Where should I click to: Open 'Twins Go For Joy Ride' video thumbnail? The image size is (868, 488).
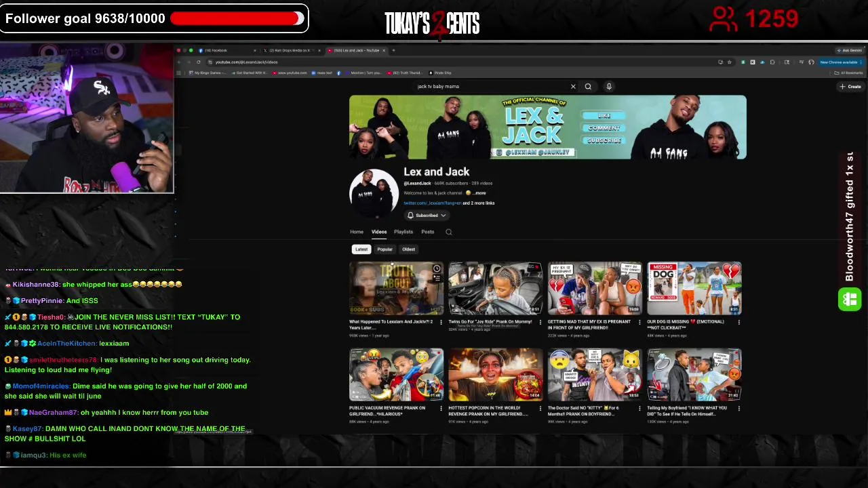click(x=496, y=289)
